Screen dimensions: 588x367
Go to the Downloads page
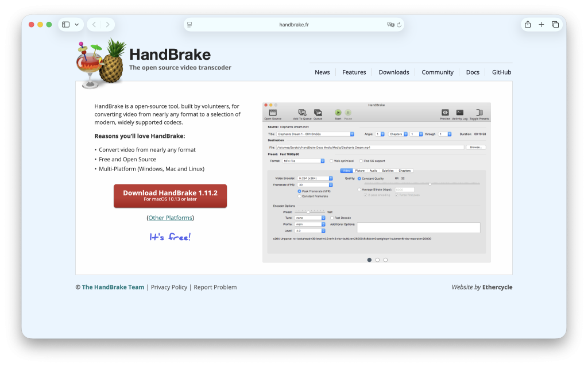tap(394, 72)
